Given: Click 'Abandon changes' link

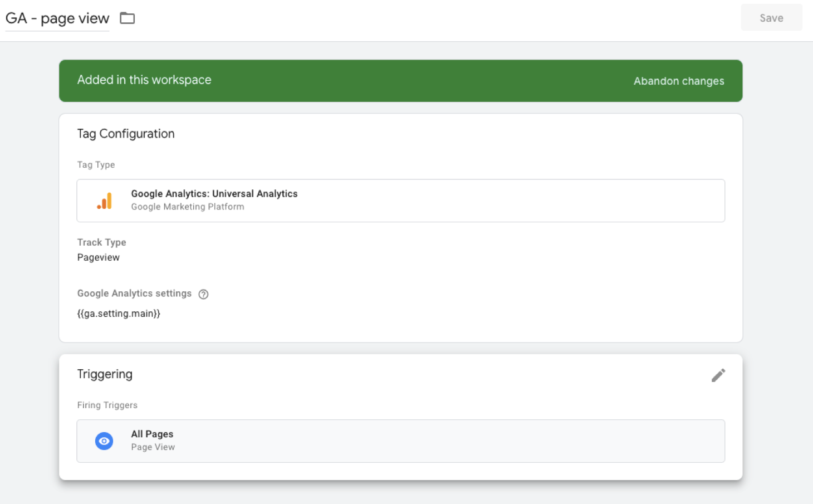Looking at the screenshot, I should click(x=679, y=81).
